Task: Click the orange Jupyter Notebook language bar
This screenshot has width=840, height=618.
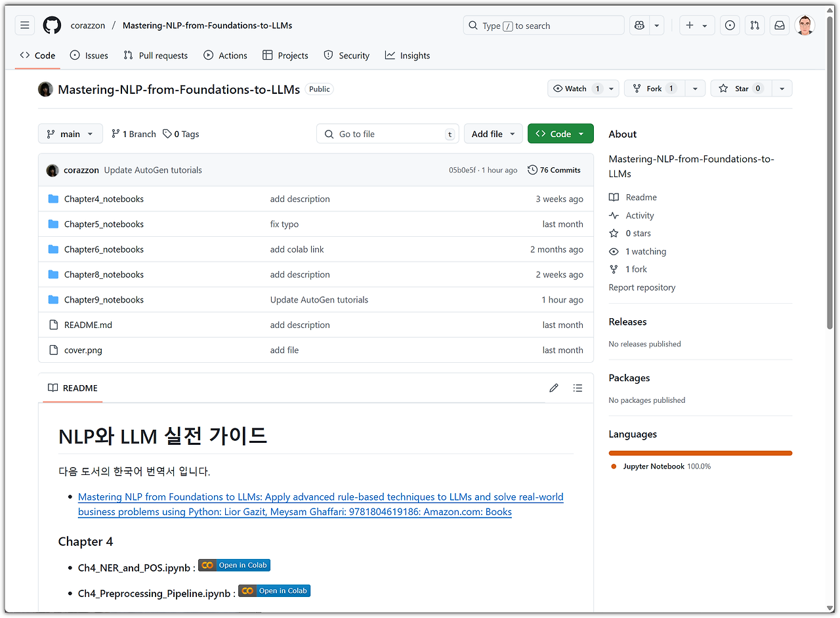Action: pyautogui.click(x=700, y=453)
